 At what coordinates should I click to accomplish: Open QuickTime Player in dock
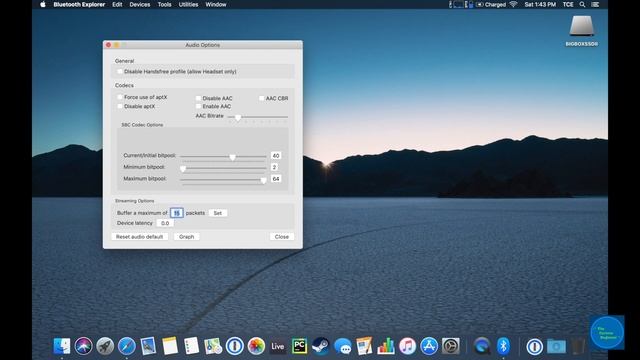tap(482, 346)
